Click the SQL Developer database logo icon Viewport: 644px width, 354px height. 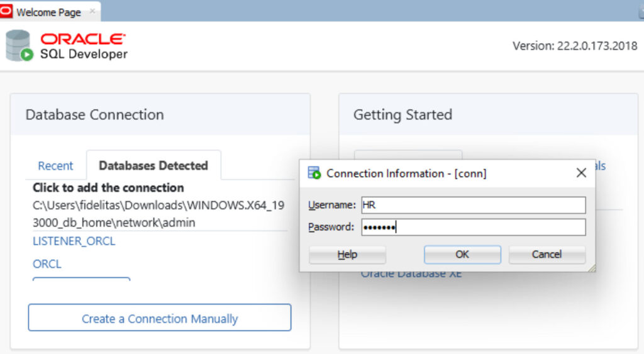tap(19, 45)
